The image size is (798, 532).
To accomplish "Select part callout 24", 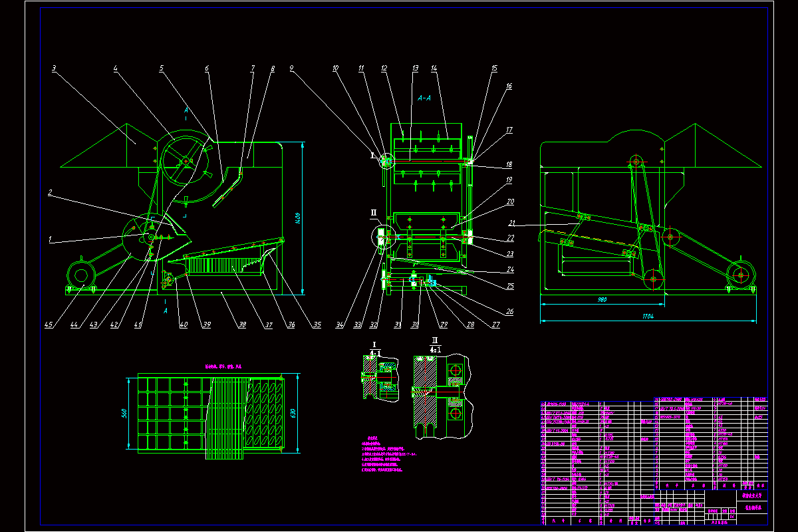I will coord(509,269).
